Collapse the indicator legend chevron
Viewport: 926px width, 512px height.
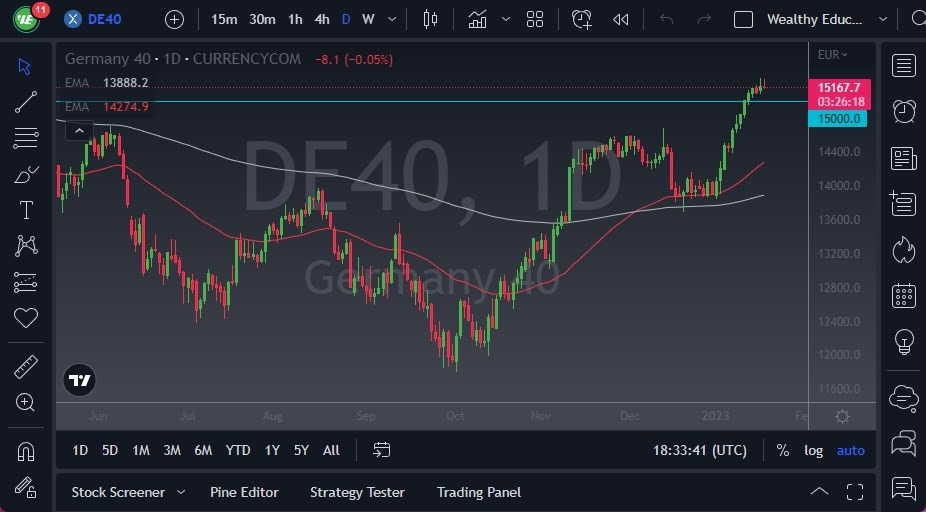pyautogui.click(x=80, y=131)
